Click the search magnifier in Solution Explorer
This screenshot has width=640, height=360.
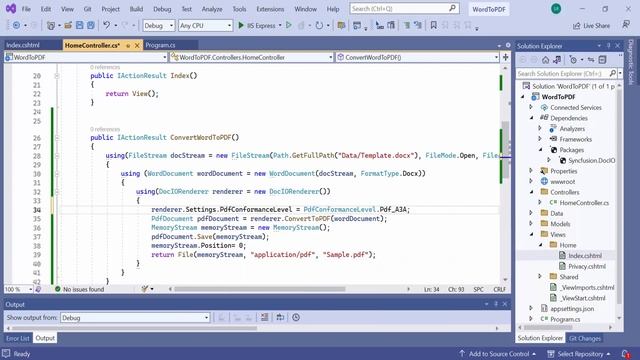point(612,73)
